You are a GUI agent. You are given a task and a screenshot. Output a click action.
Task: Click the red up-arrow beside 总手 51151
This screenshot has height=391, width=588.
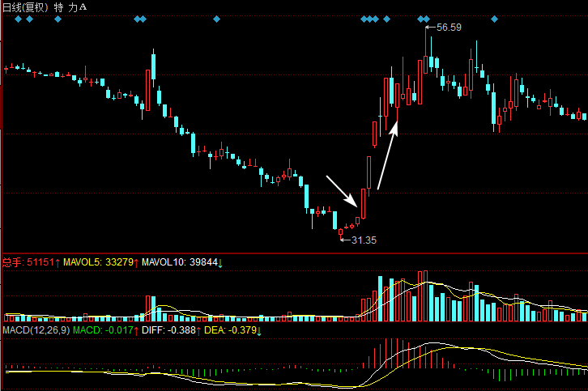58,262
